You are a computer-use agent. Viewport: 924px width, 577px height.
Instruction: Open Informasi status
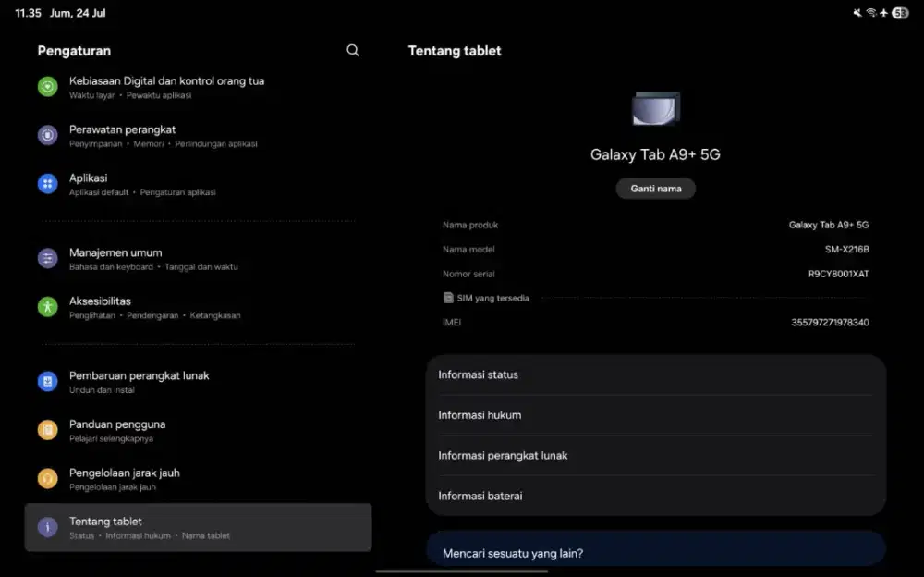[x=656, y=374]
